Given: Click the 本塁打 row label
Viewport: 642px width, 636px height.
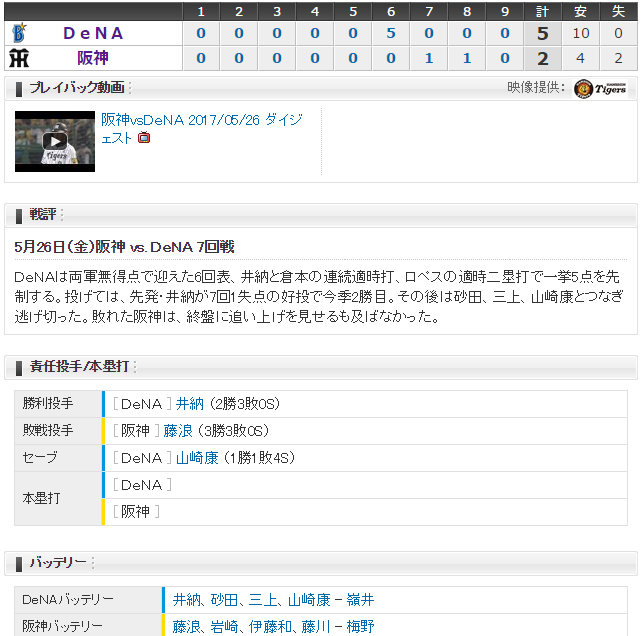Looking at the screenshot, I should (x=41, y=498).
